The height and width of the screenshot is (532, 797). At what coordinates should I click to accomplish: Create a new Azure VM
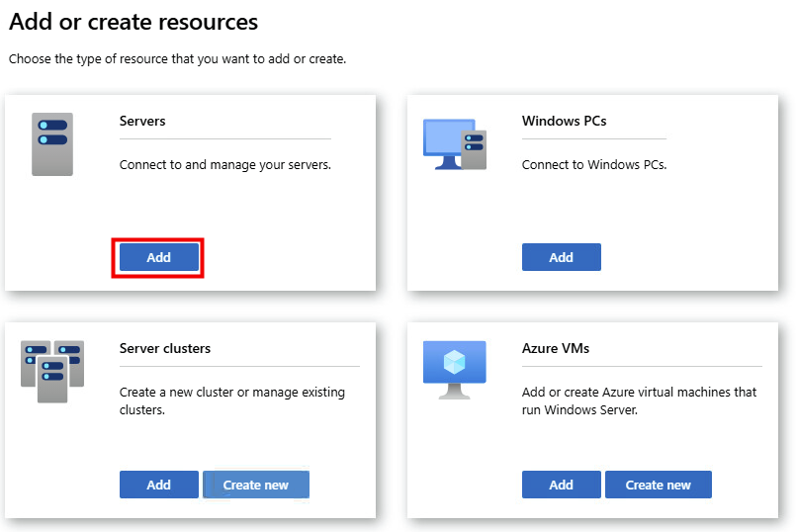(658, 485)
